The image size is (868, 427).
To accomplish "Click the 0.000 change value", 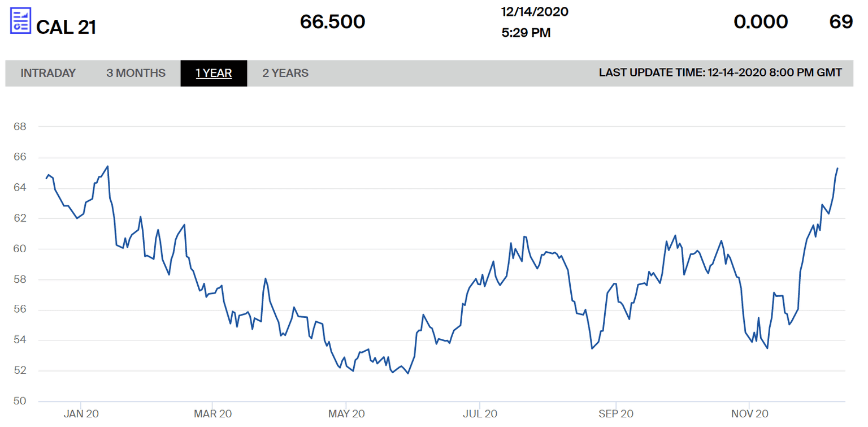I will pos(761,22).
